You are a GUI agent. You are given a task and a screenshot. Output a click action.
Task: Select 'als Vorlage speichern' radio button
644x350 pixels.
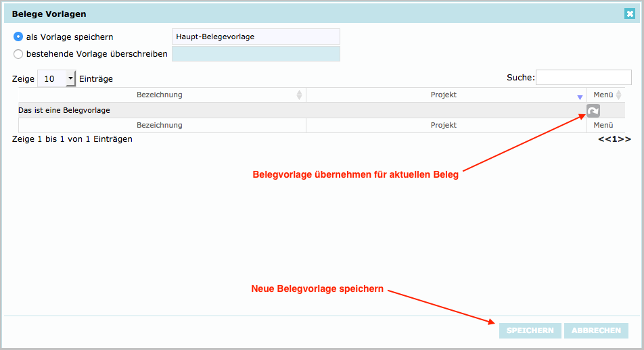(x=18, y=36)
